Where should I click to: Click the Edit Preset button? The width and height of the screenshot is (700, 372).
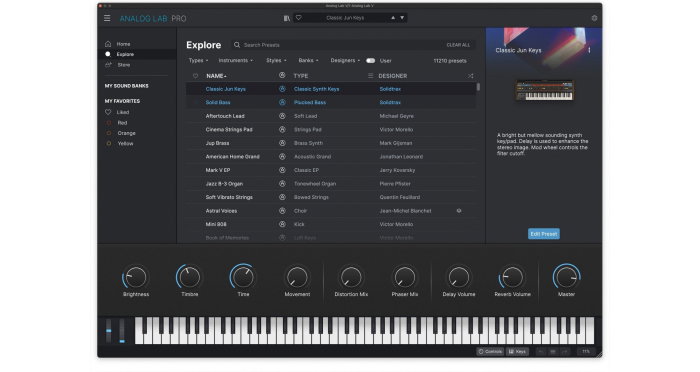click(x=544, y=234)
